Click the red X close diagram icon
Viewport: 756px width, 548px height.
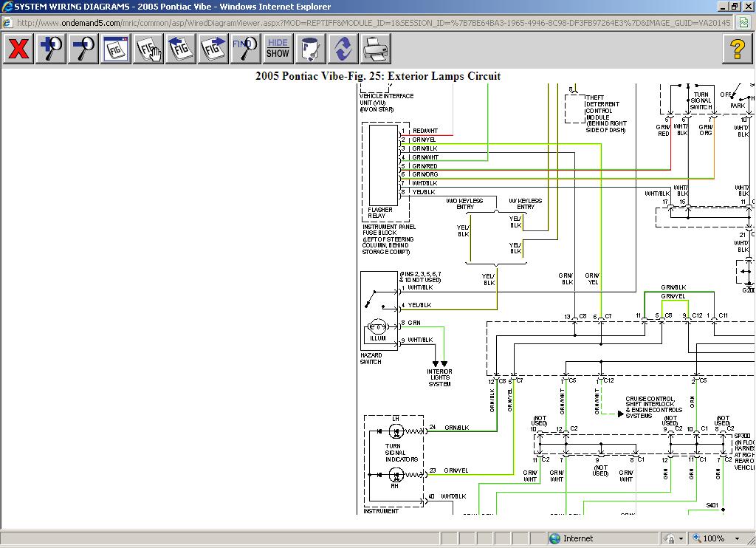tap(18, 49)
